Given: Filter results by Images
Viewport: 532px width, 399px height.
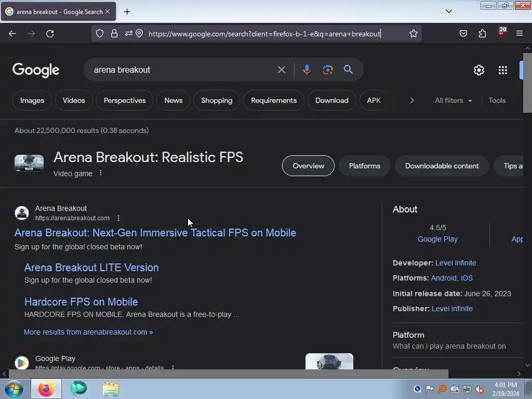Looking at the screenshot, I should [x=32, y=100].
